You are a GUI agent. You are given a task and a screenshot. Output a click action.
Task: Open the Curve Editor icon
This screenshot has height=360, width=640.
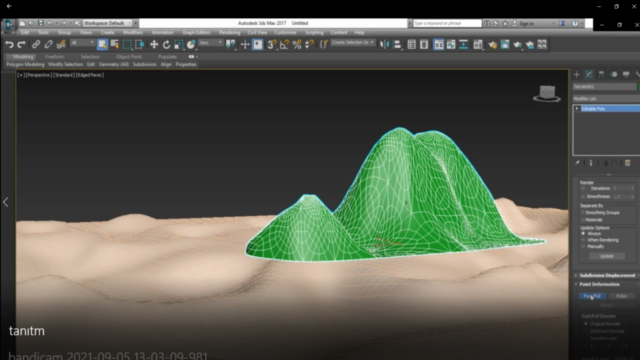tap(451, 44)
